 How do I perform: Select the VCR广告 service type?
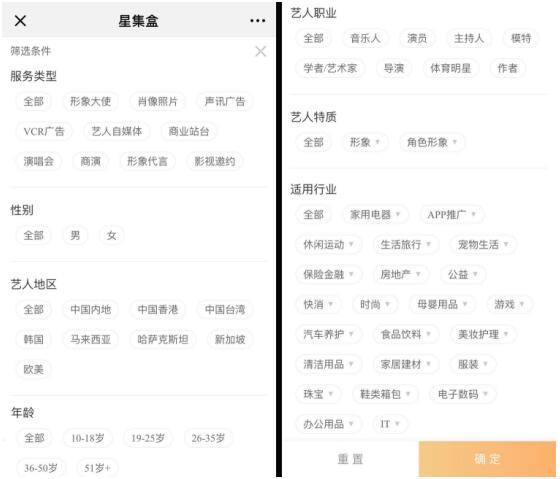pos(44,131)
